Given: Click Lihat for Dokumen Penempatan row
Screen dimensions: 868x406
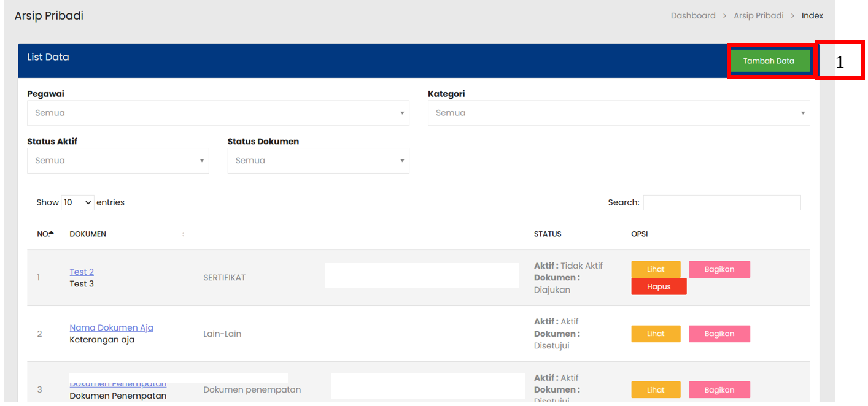Looking at the screenshot, I should (x=656, y=389).
